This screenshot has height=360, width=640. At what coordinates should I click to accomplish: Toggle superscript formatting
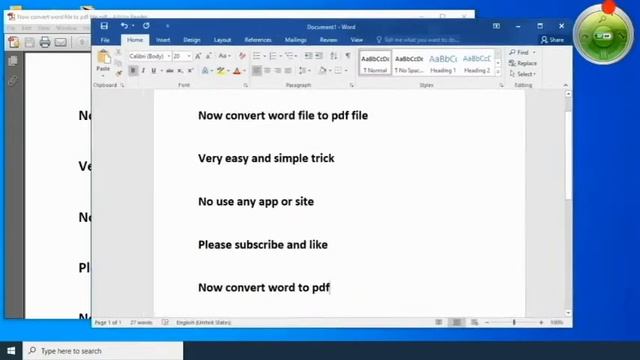[x=191, y=71]
